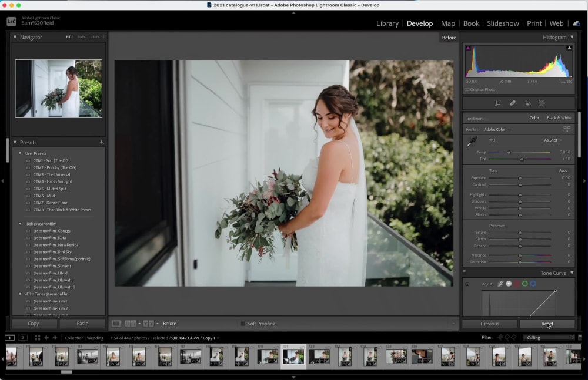
Task: Switch to the Library module
Action: coord(387,23)
